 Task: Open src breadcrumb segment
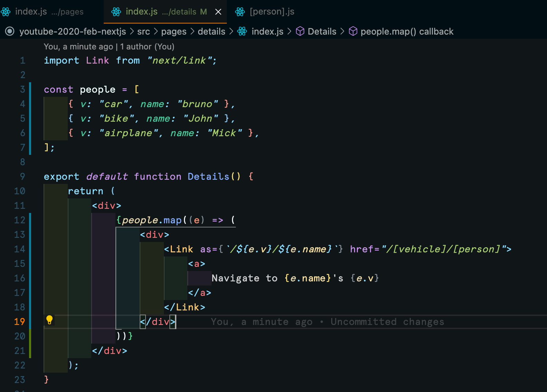coord(143,31)
